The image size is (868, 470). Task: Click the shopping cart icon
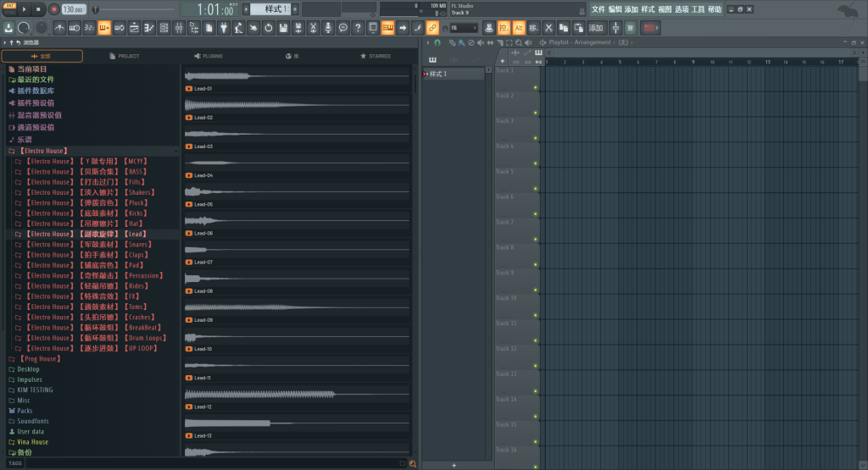(x=631, y=28)
